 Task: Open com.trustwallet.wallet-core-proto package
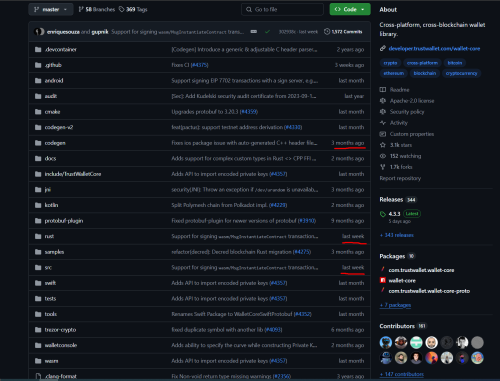[429, 291]
